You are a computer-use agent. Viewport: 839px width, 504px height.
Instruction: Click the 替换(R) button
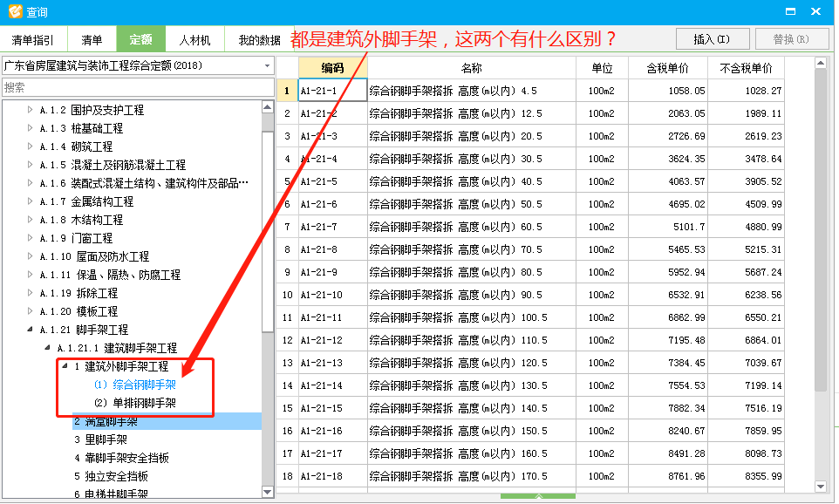(x=791, y=39)
